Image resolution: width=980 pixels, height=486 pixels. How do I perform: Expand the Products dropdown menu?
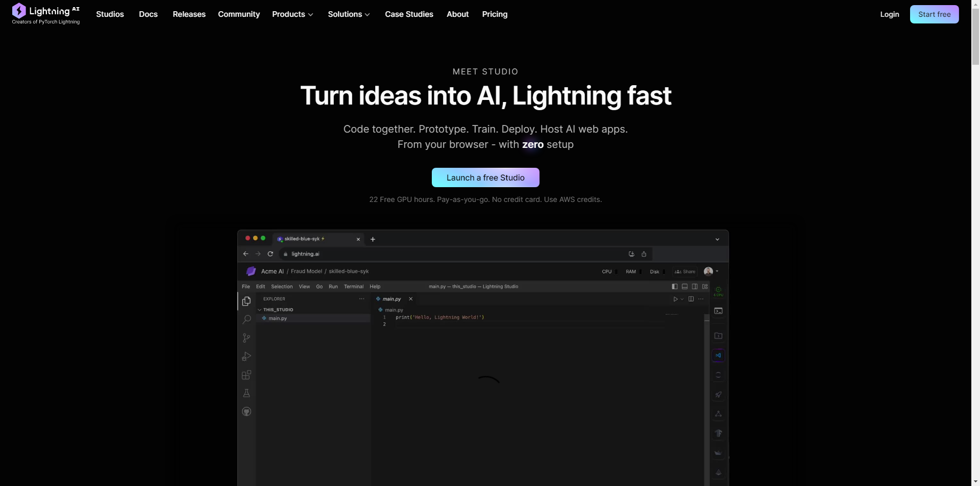pyautogui.click(x=292, y=14)
